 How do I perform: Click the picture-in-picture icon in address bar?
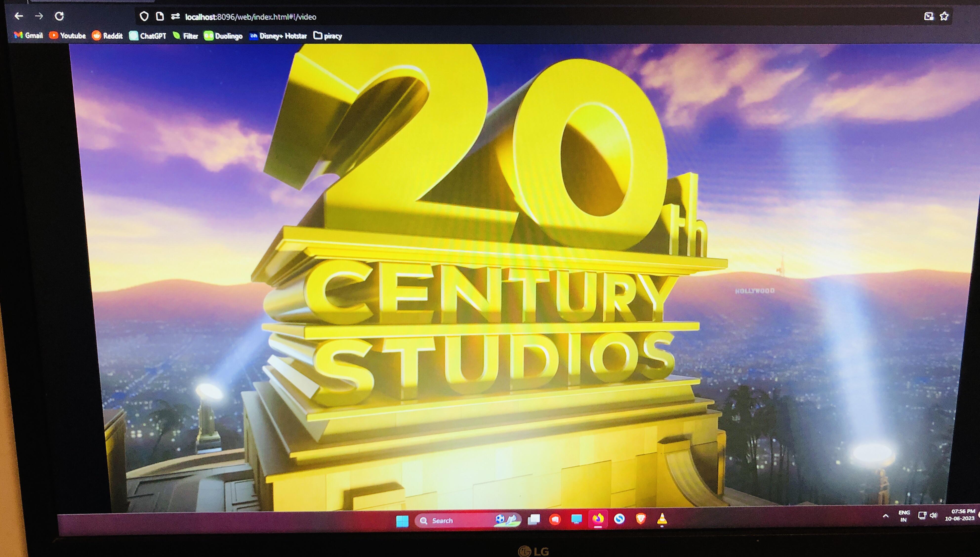click(929, 16)
